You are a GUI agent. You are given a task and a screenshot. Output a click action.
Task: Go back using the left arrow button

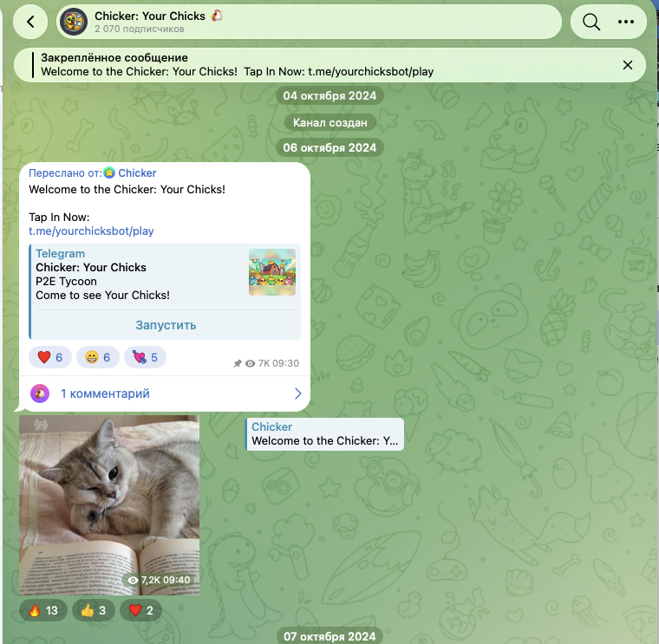pos(30,22)
